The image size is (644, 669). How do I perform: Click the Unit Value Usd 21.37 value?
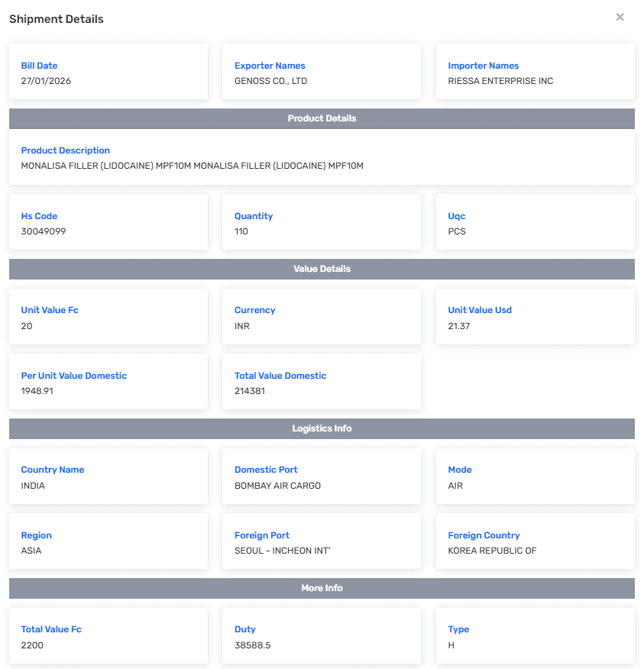pyautogui.click(x=459, y=326)
